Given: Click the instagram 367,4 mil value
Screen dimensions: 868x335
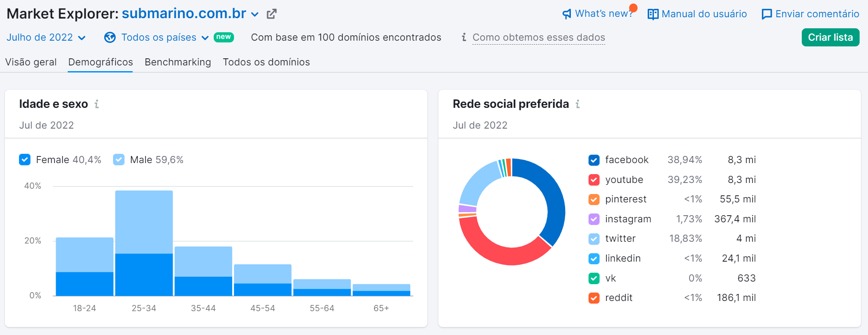Looking at the screenshot, I should (x=735, y=219).
